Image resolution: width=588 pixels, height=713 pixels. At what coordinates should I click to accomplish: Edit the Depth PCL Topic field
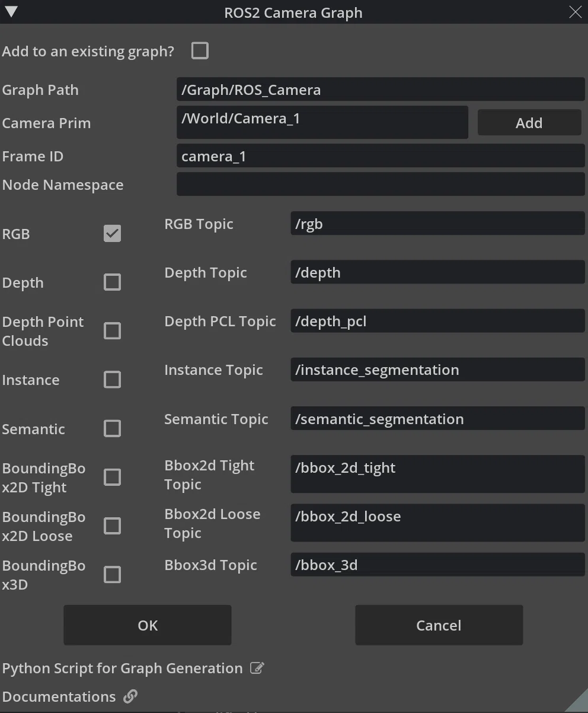437,321
